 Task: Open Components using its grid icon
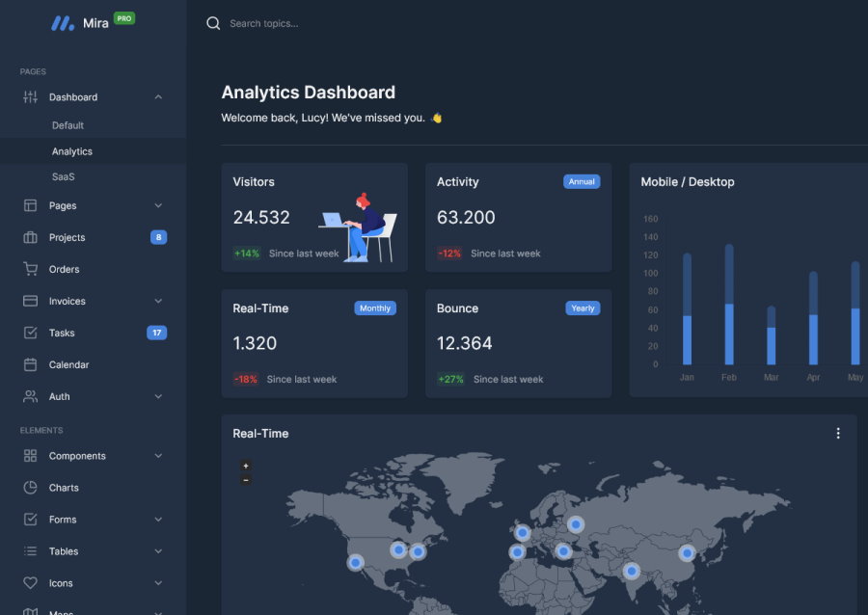click(28, 455)
